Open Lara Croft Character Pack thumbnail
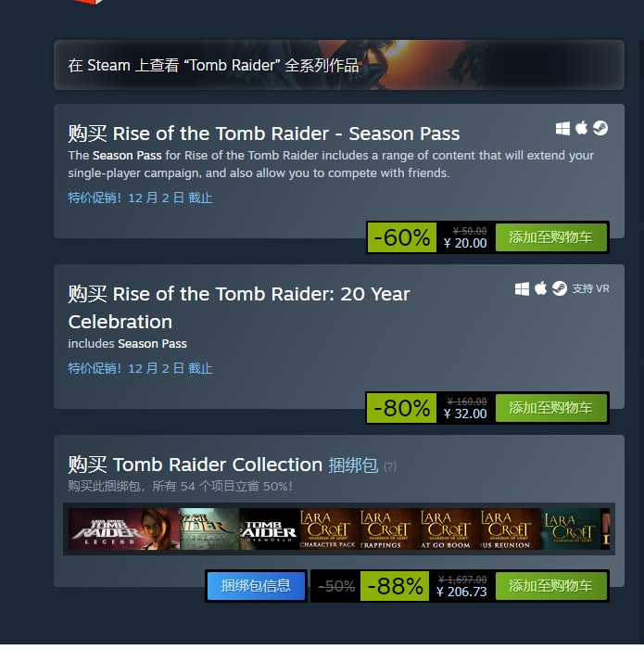Image resolution: width=644 pixels, height=650 pixels. pyautogui.click(x=329, y=529)
